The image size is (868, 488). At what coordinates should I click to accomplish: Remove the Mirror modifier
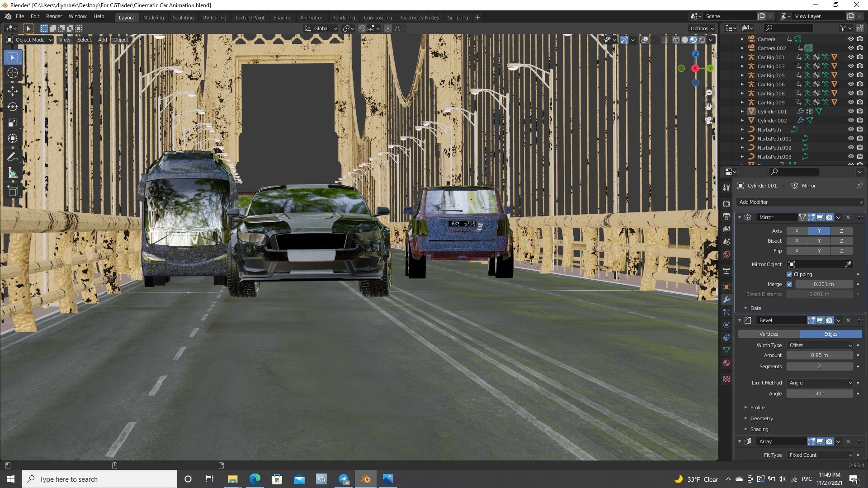pos(848,217)
